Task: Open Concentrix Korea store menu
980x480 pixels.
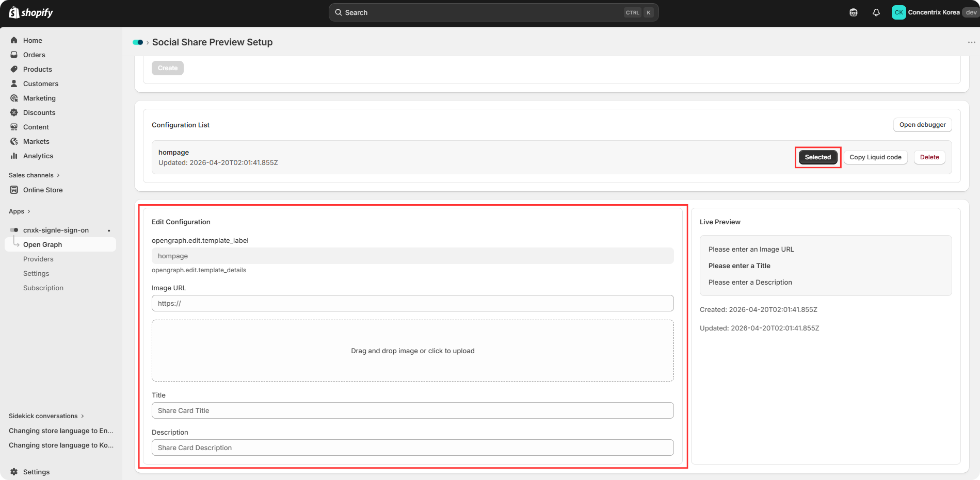Action: pyautogui.click(x=935, y=12)
